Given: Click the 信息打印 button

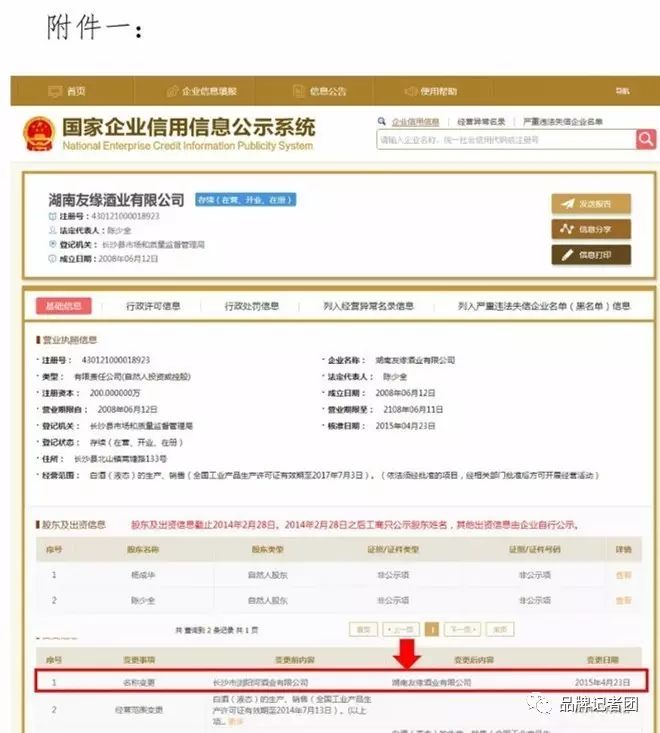Looking at the screenshot, I should point(591,255).
